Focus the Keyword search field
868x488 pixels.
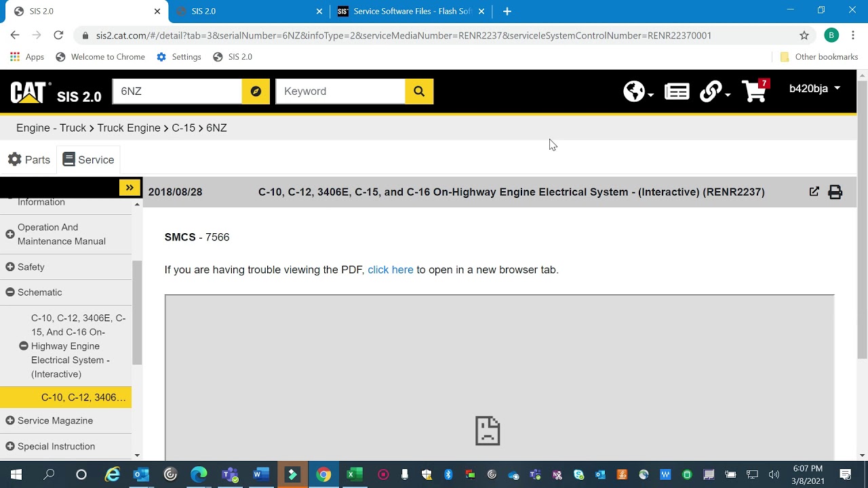tap(340, 91)
